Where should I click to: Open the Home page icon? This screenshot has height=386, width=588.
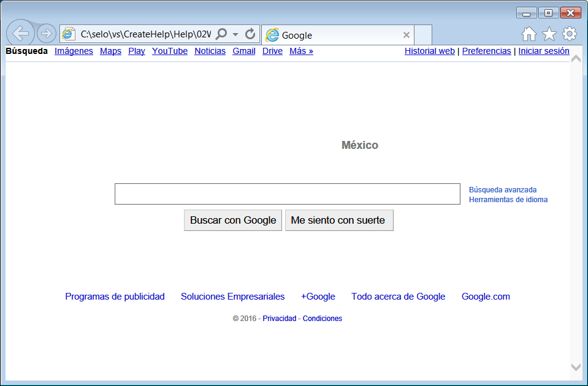pos(529,34)
